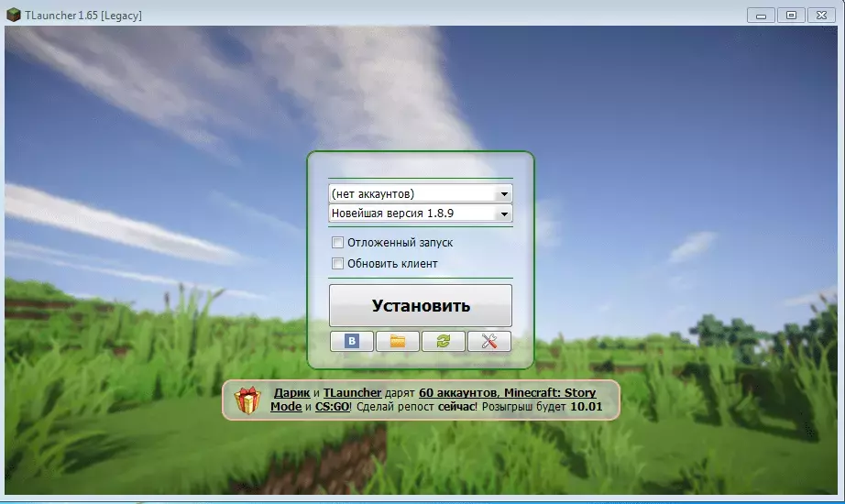The height and width of the screenshot is (504, 845).
Task: Follow the CS:GO link in banner
Action: pos(332,407)
